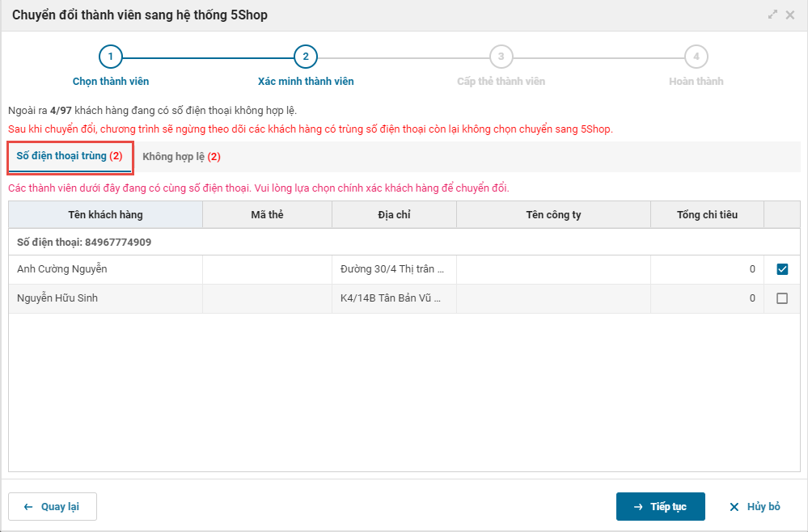This screenshot has height=532, width=808.
Task: Click the expand dialog icon in title bar
Action: click(773, 15)
